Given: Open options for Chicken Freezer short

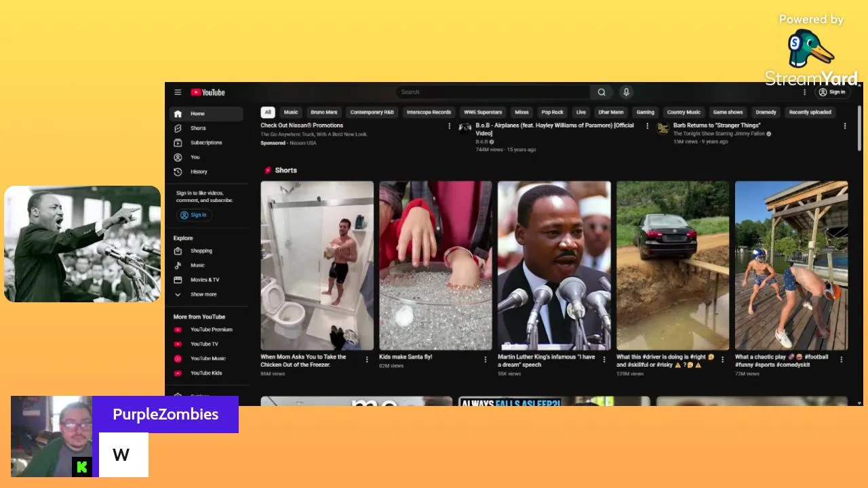Looking at the screenshot, I should click(x=367, y=360).
